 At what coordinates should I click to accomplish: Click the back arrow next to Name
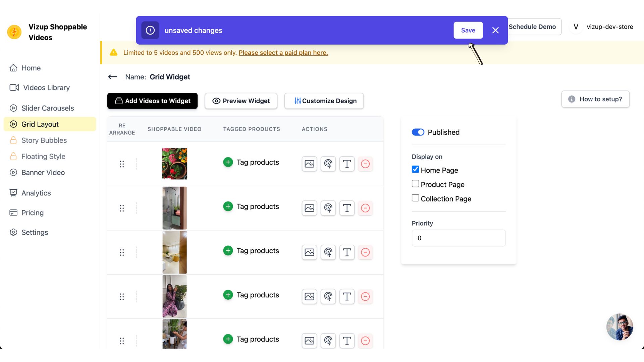[x=113, y=77]
